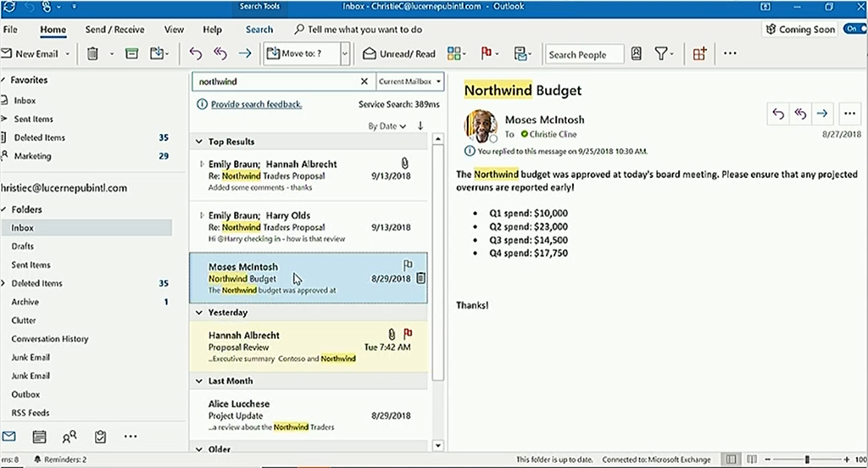Switch to the Tasks view icon

click(100, 437)
